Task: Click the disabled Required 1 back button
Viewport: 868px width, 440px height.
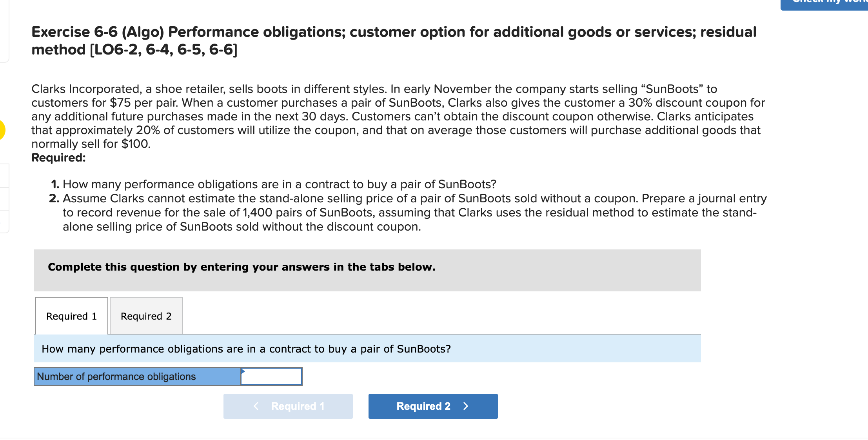Action: click(288, 406)
